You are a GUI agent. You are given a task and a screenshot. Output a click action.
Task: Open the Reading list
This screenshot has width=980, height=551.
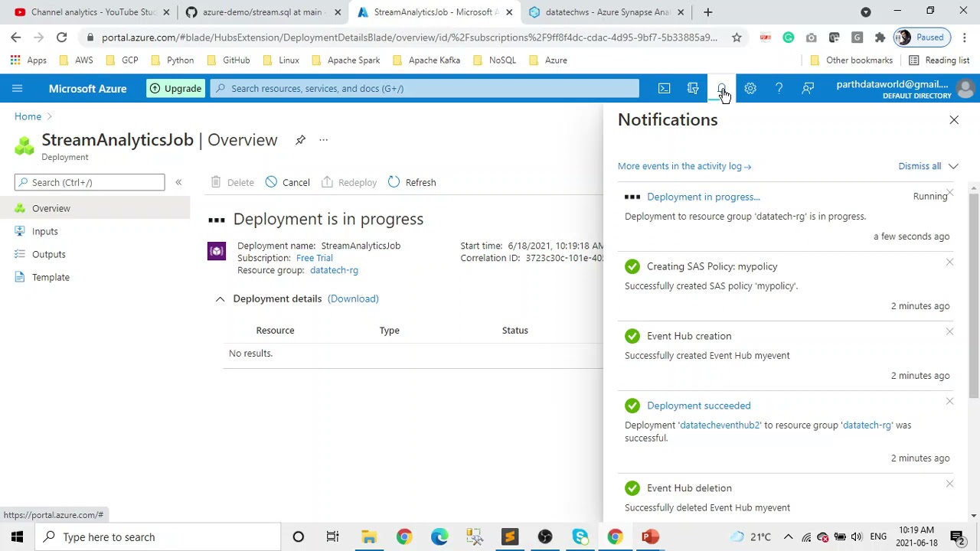coord(939,60)
